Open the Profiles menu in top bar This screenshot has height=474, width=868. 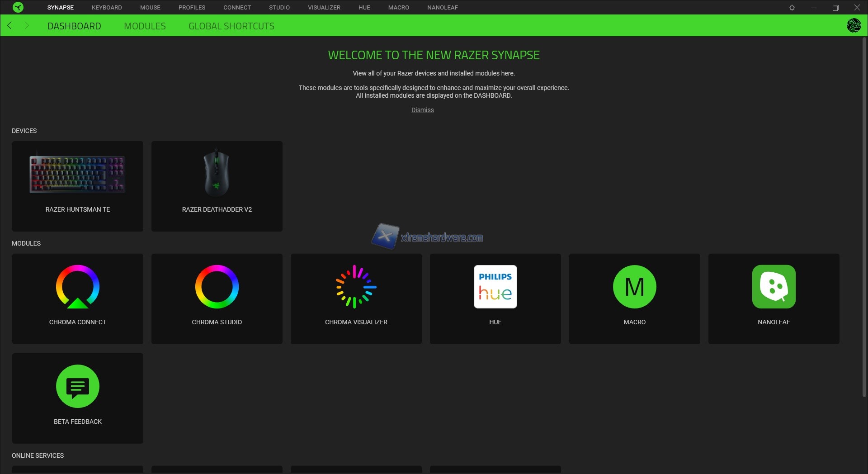point(192,8)
